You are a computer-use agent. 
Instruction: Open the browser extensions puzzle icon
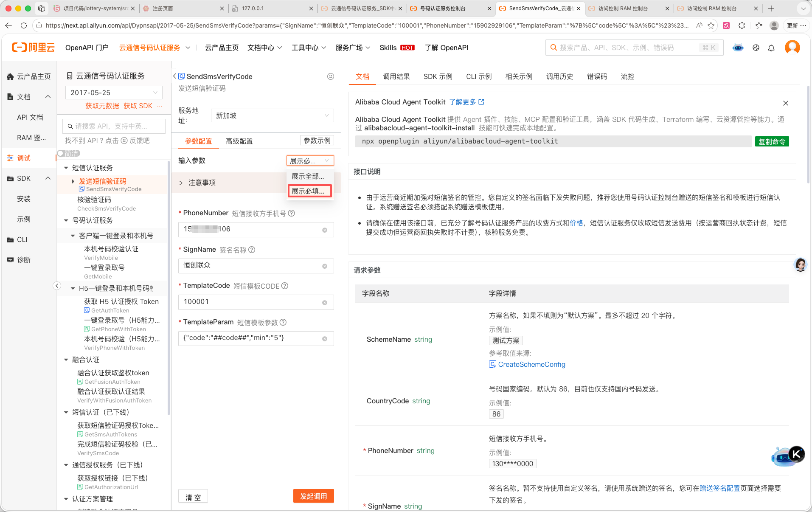pos(742,25)
